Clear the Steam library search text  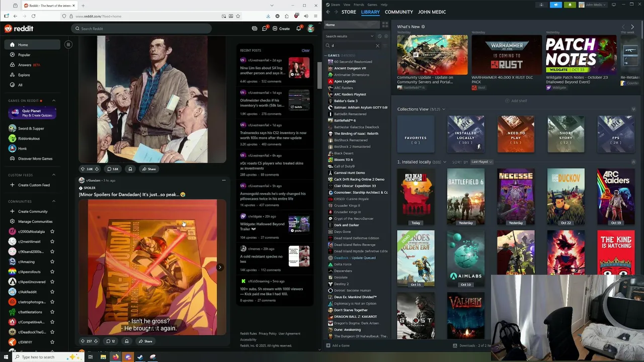tap(377, 46)
